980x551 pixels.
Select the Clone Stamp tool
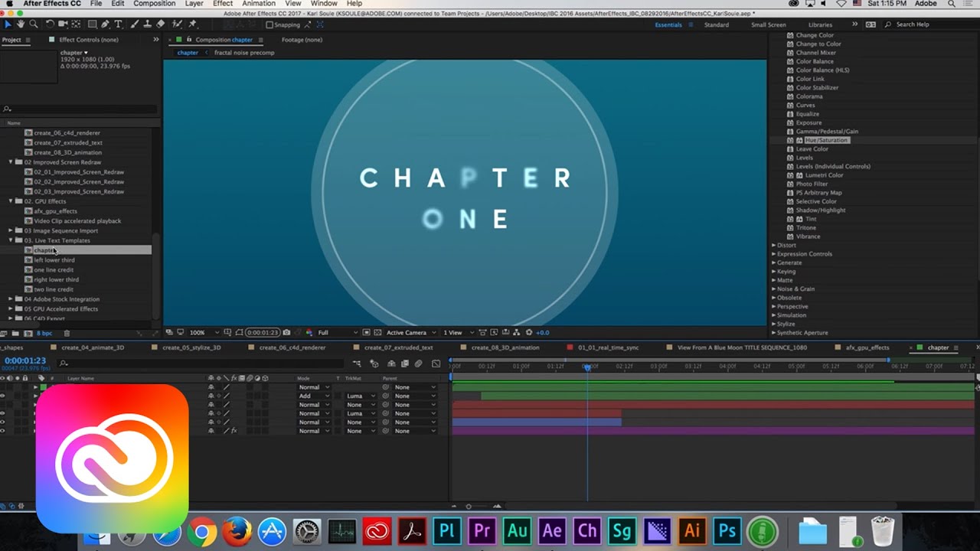point(147,24)
